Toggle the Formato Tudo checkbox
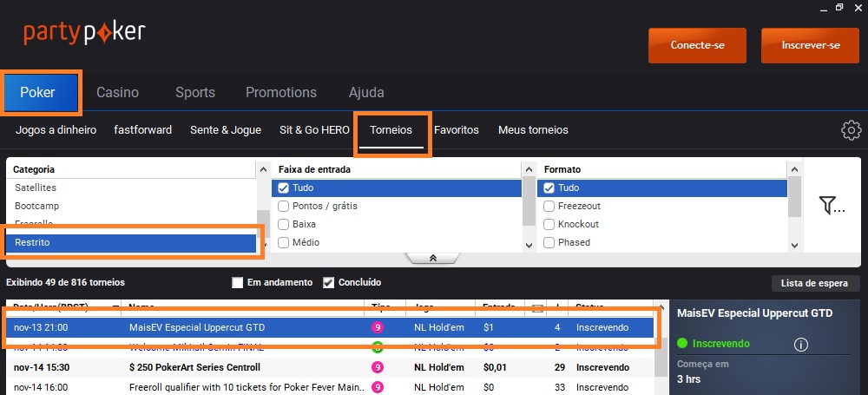This screenshot has height=395, width=868. (549, 188)
